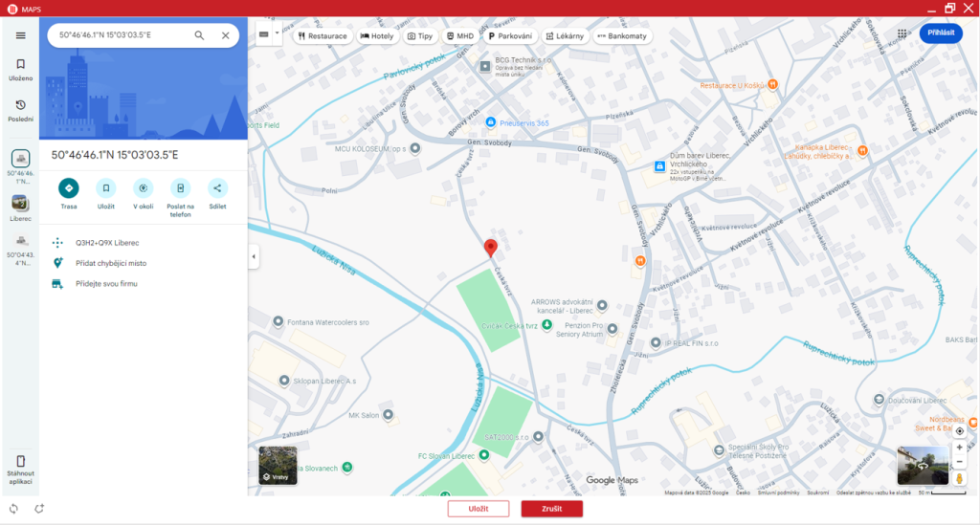
Task: Click Poslat na telefon icon
Action: (180, 188)
